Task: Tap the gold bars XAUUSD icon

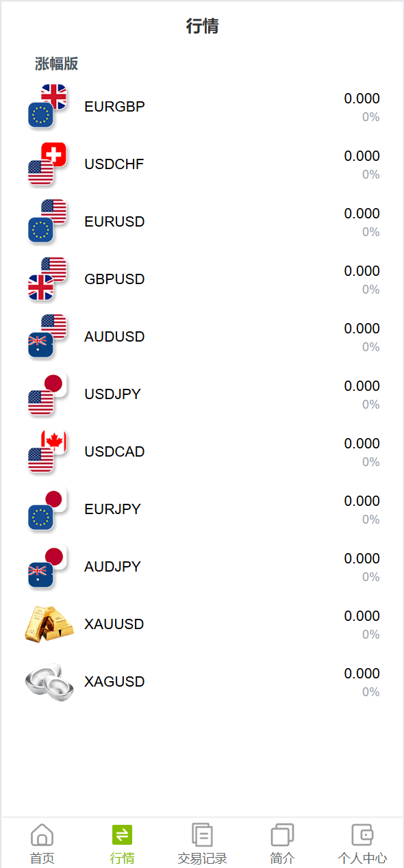Action: click(49, 624)
